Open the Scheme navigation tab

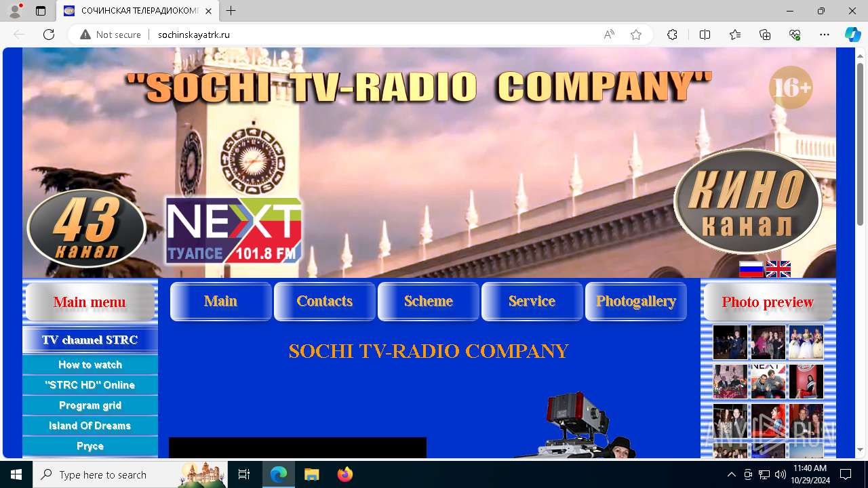click(x=428, y=302)
